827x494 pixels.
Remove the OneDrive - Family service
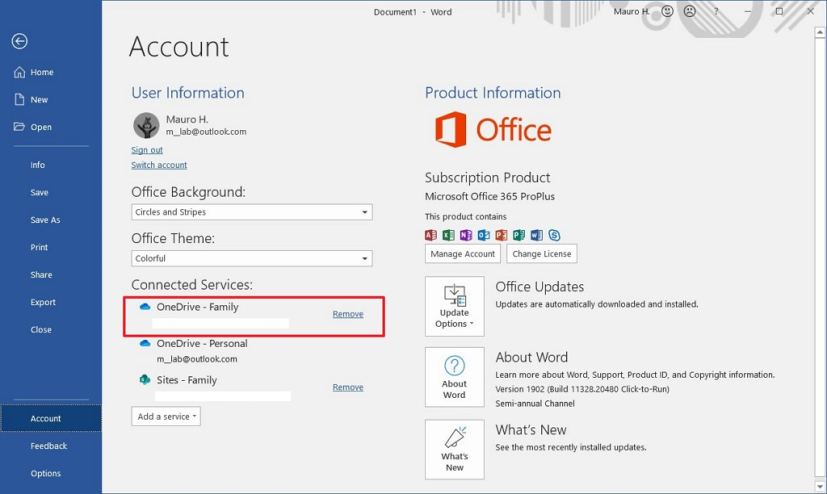pyautogui.click(x=348, y=314)
